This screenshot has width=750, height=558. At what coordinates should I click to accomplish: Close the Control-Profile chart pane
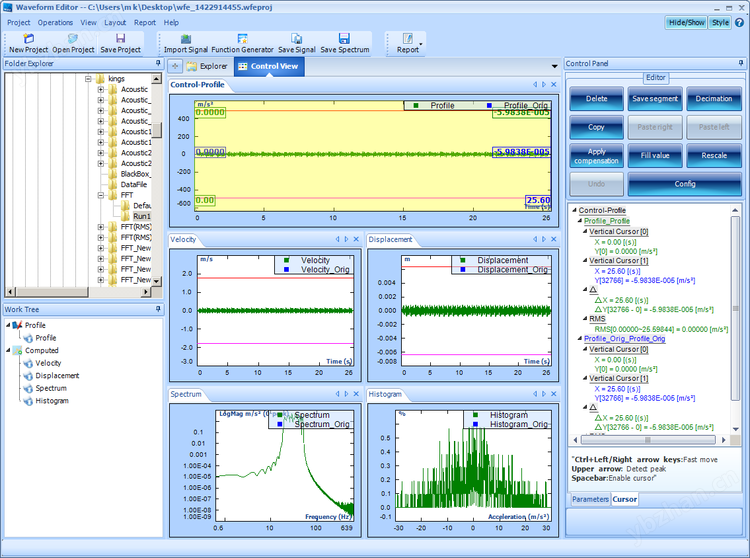coord(554,85)
